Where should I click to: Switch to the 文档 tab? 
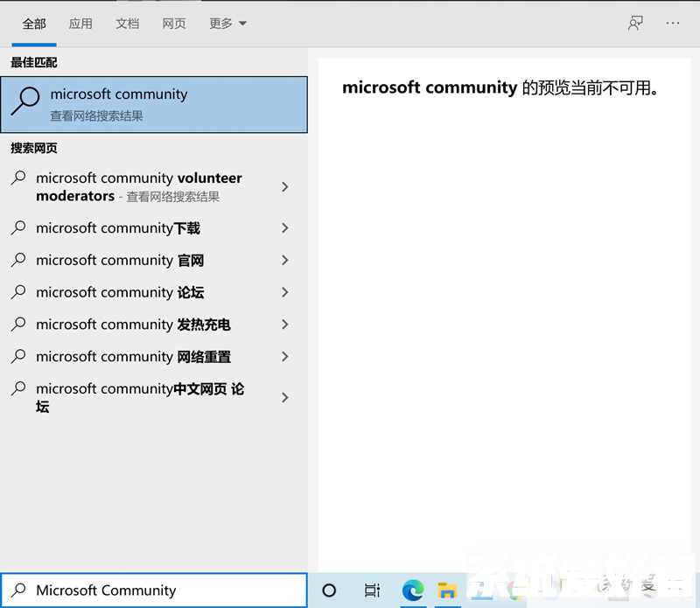[x=127, y=24]
